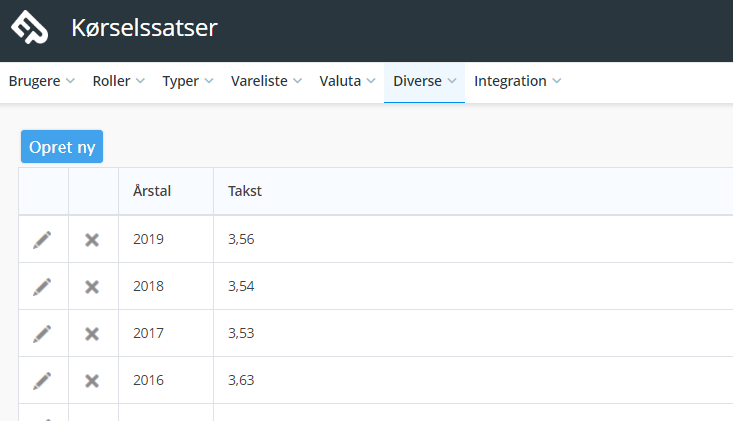Edit the 2018 rate with pencil icon
733x421 pixels.
coord(42,287)
